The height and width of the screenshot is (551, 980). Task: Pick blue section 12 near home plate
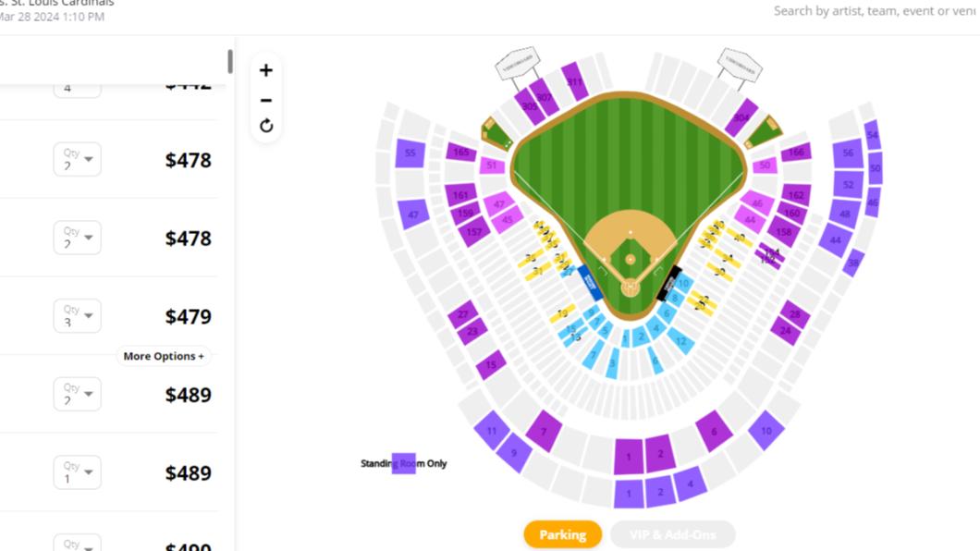pyautogui.click(x=680, y=341)
